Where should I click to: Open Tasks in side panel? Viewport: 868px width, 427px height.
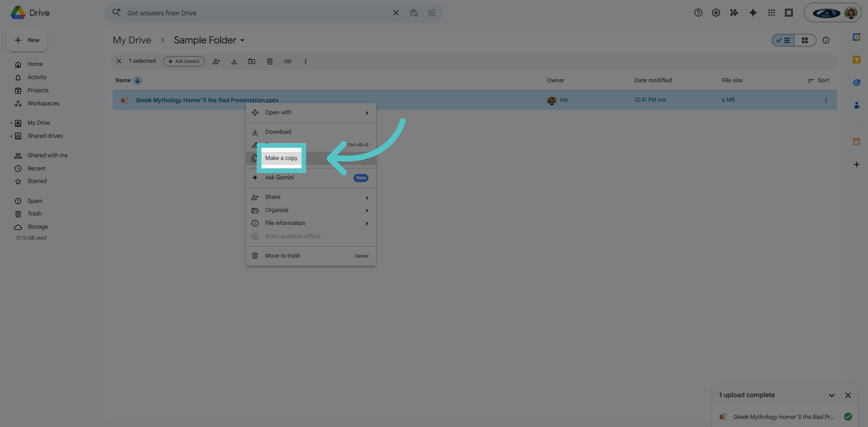point(856,83)
